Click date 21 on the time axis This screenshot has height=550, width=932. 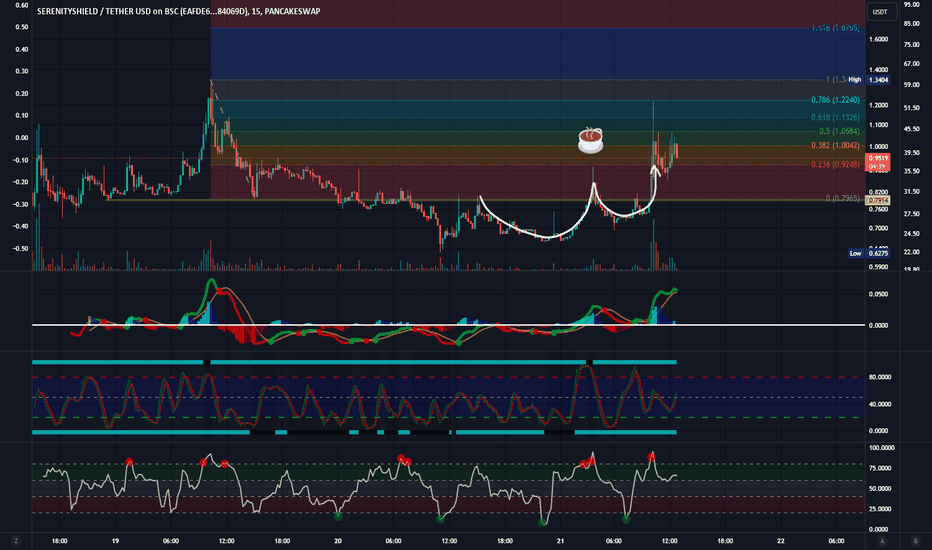[x=561, y=541]
